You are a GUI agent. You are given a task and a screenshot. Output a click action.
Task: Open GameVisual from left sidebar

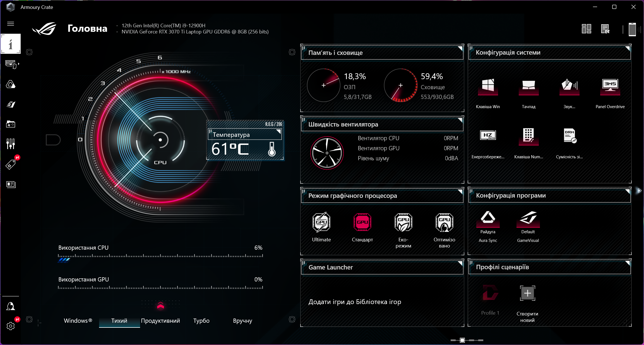pyautogui.click(x=11, y=105)
